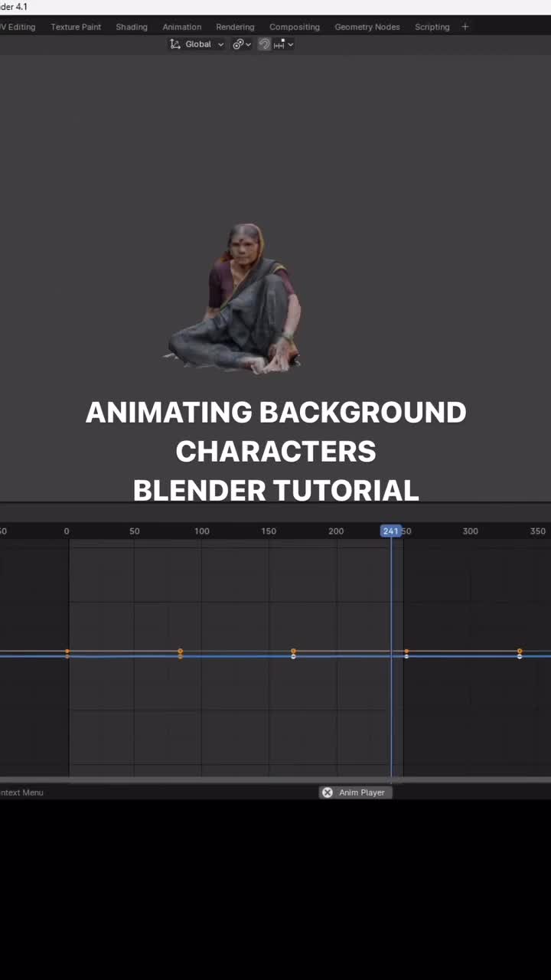Viewport: 551px width, 980px height.
Task: Click the Context Menu status bar hint
Action: pos(22,792)
